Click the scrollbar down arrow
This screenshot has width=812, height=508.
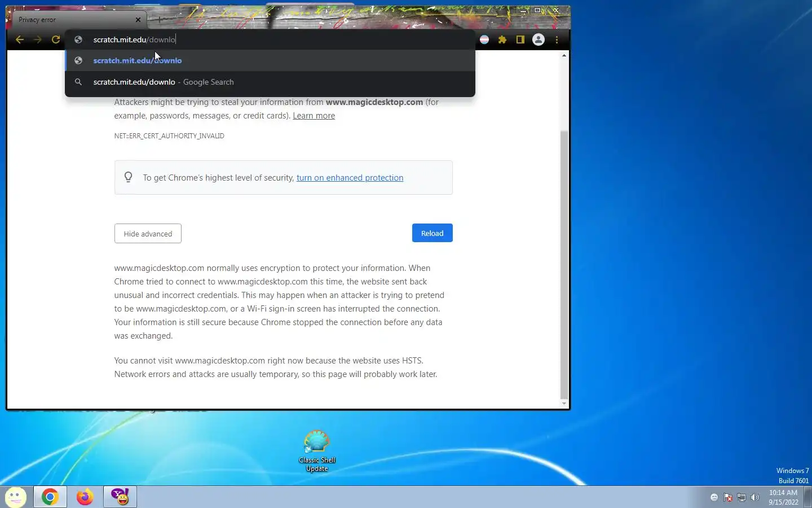pyautogui.click(x=564, y=404)
